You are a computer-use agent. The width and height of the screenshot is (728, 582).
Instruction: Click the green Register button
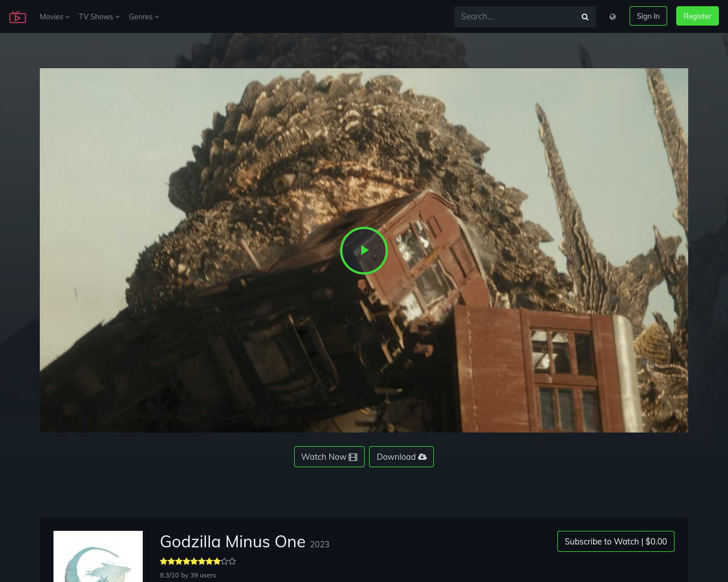pos(697,16)
